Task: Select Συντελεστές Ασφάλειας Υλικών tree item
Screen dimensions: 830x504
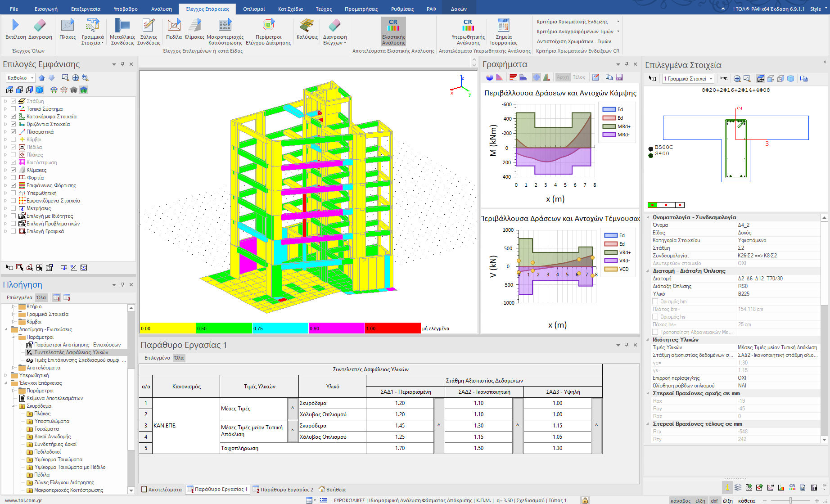Action: [71, 352]
